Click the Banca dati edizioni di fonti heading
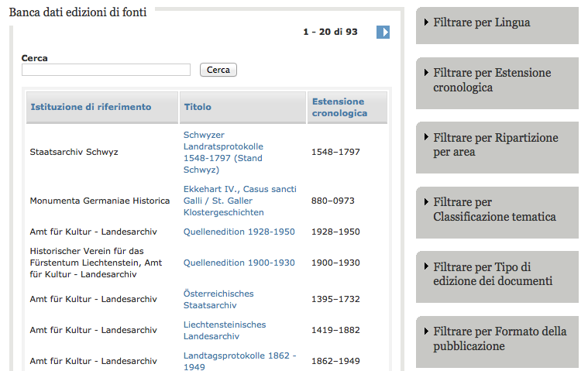 77,12
